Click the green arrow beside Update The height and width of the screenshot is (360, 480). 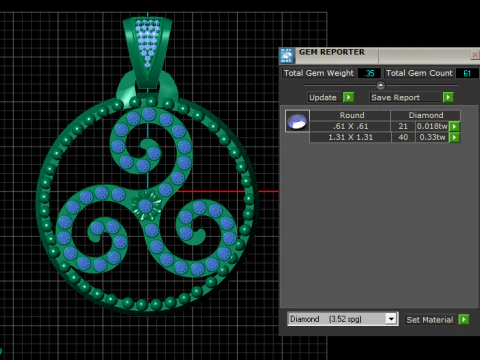(x=348, y=97)
